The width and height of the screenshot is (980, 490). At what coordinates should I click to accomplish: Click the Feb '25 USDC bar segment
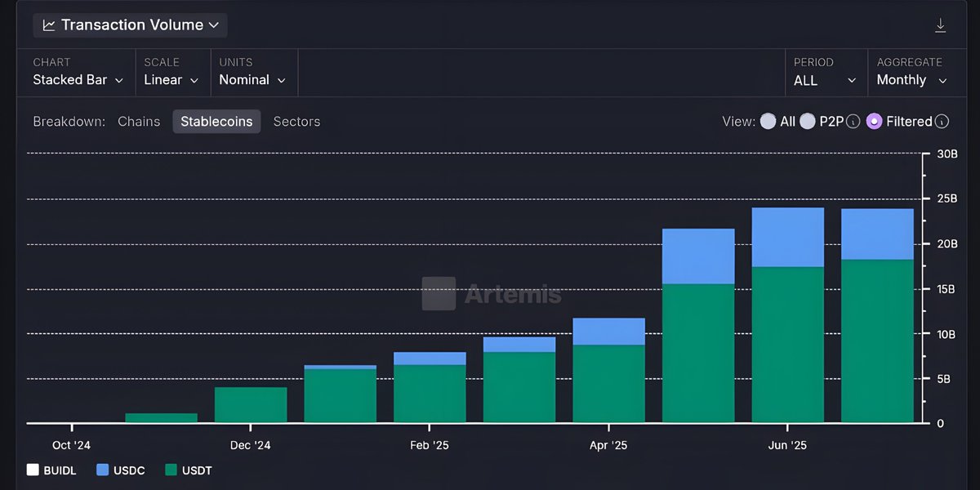coord(430,359)
